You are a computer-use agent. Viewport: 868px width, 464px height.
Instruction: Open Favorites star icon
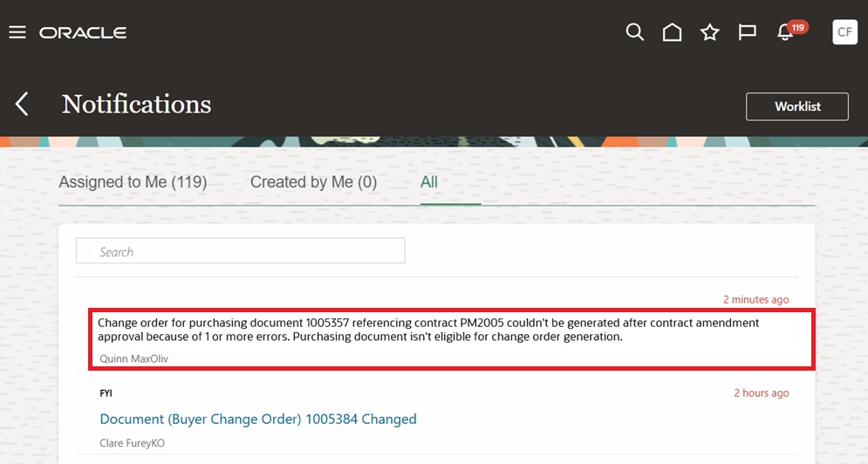point(710,32)
